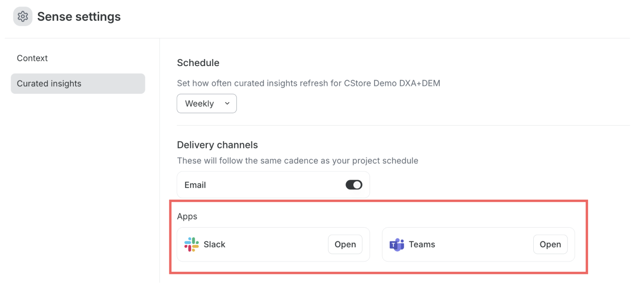Screen dimensions: 644x304
Task: Click the project schedule cadence description
Action: (298, 161)
